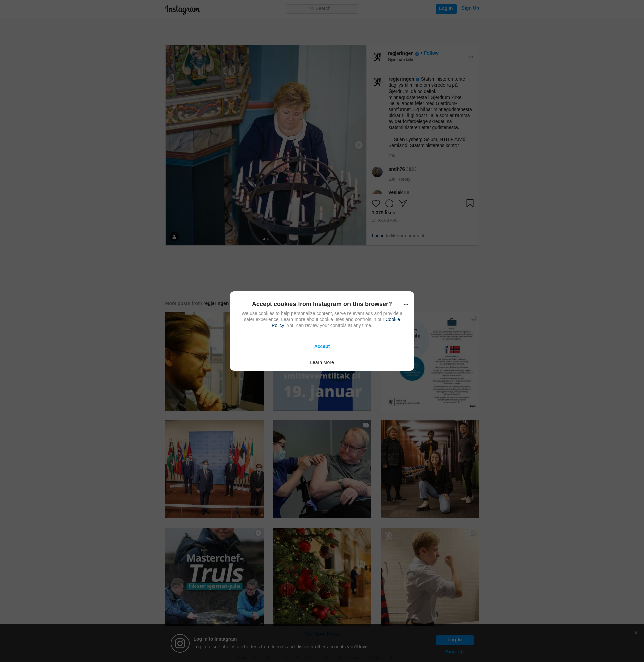Viewport: 644px width, 662px height.
Task: Open andh76 username link
Action: point(396,169)
